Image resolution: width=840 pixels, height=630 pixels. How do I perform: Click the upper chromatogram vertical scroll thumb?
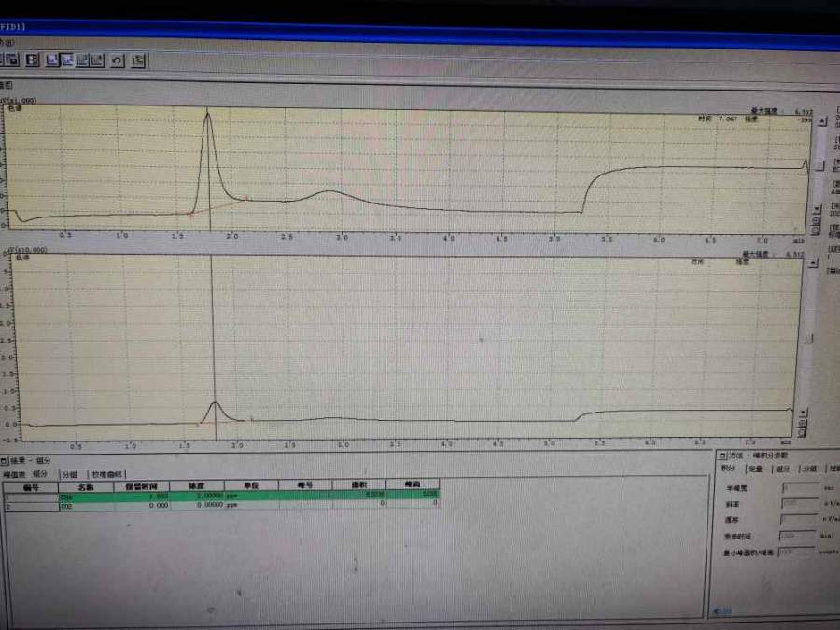tap(819, 165)
